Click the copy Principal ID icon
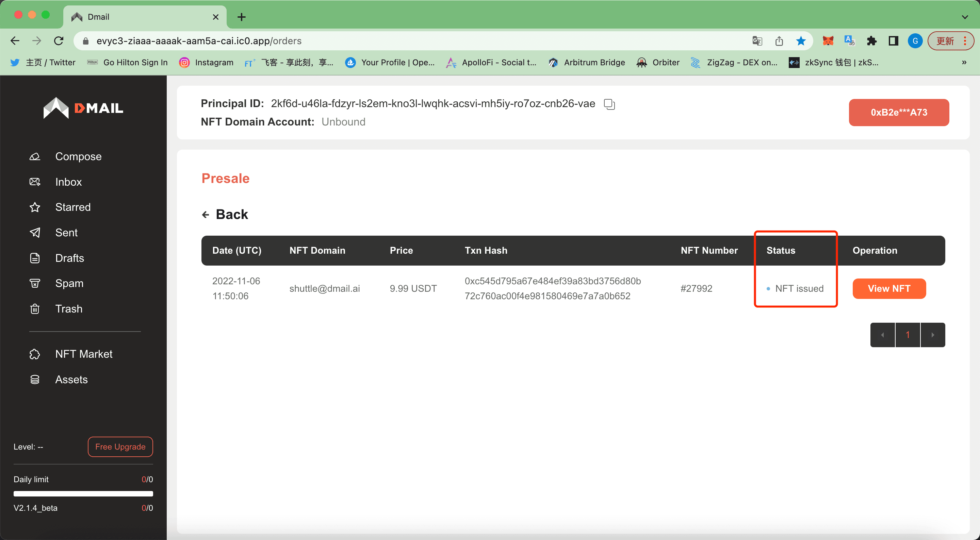 tap(609, 104)
